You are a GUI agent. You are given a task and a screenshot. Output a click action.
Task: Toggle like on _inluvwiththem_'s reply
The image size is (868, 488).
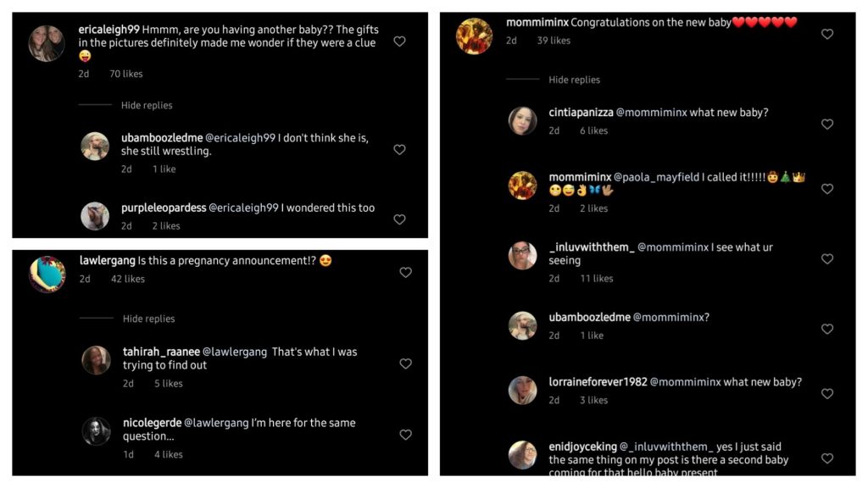tap(827, 259)
